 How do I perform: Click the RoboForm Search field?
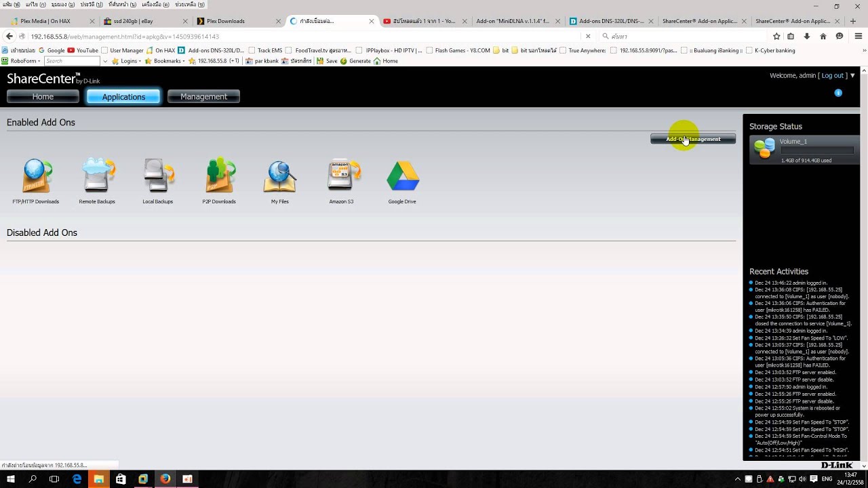72,61
